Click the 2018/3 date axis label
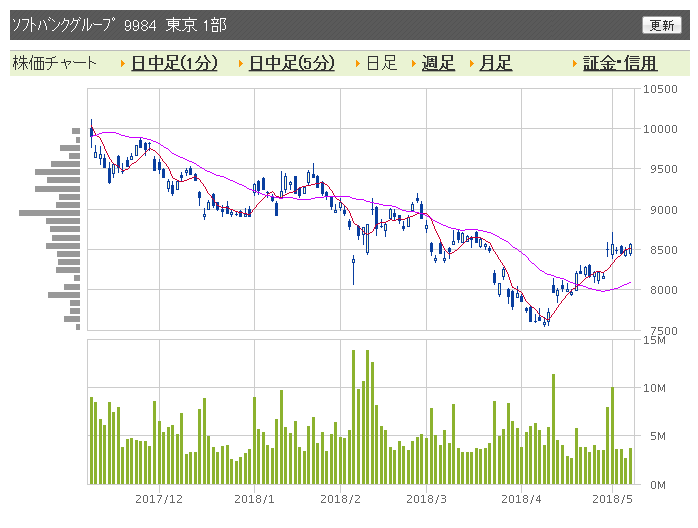The width and height of the screenshot is (698, 528). click(x=426, y=499)
